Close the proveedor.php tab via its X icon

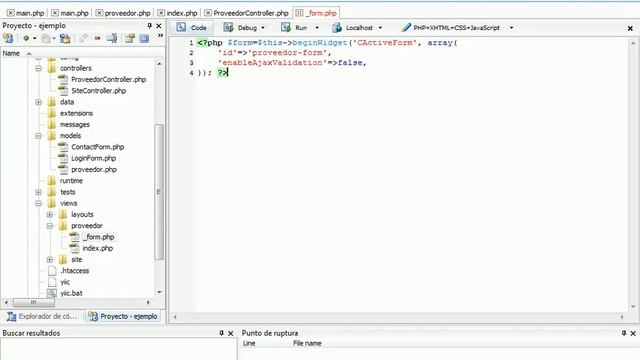click(x=99, y=13)
